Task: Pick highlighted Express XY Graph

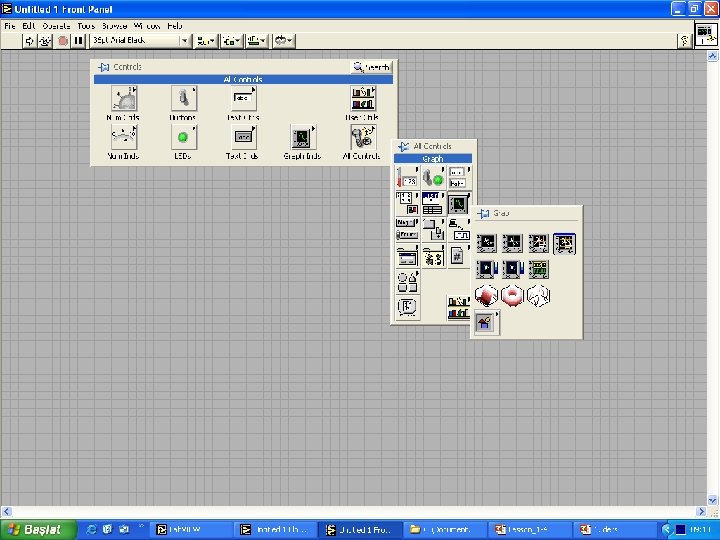Action: 564,243
